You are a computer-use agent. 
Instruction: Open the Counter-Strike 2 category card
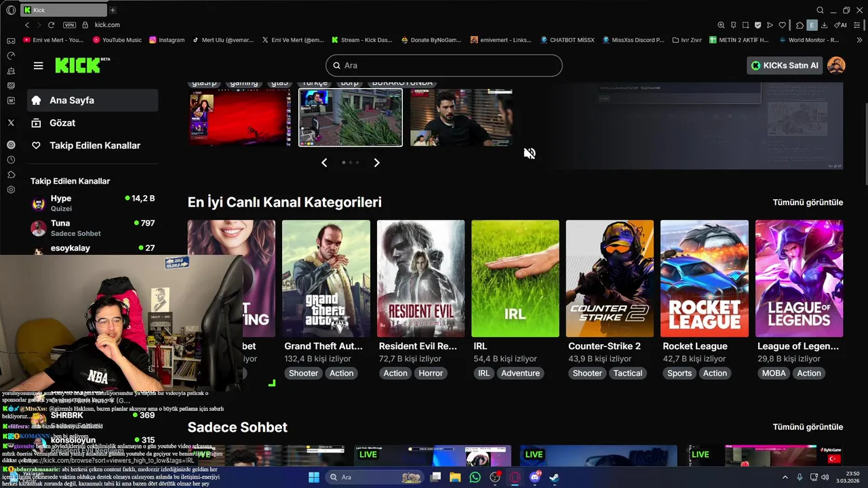coord(610,279)
